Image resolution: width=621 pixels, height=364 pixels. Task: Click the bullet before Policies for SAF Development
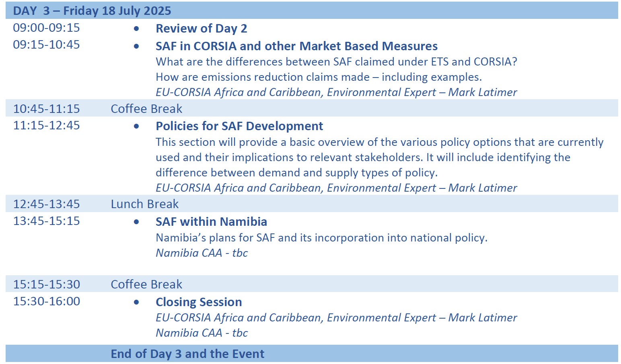click(137, 127)
